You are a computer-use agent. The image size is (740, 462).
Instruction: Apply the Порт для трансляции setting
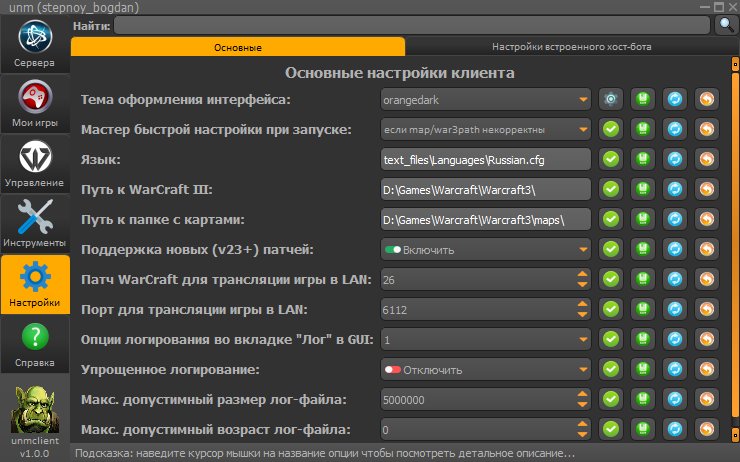pyautogui.click(x=611, y=309)
